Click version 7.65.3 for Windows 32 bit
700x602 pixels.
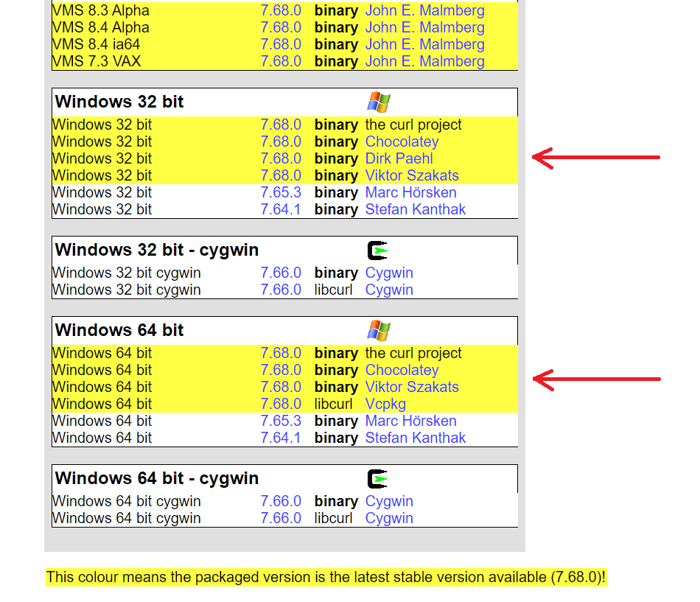point(281,192)
